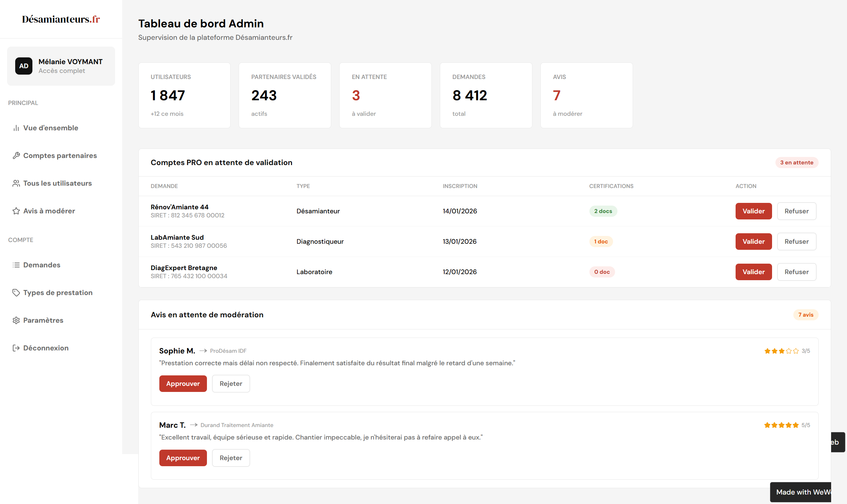Viewport: 847px width, 504px height.
Task: Approve Sophie M.'s review
Action: [183, 384]
